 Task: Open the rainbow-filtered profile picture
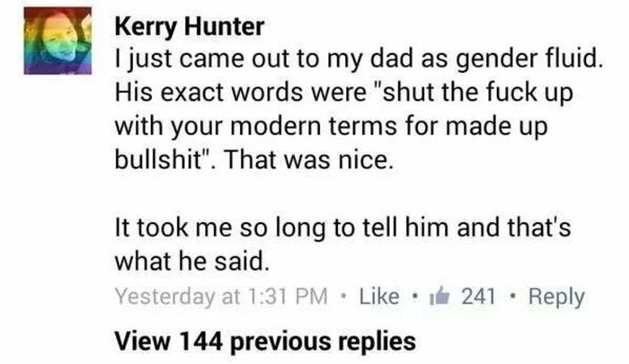(x=58, y=40)
